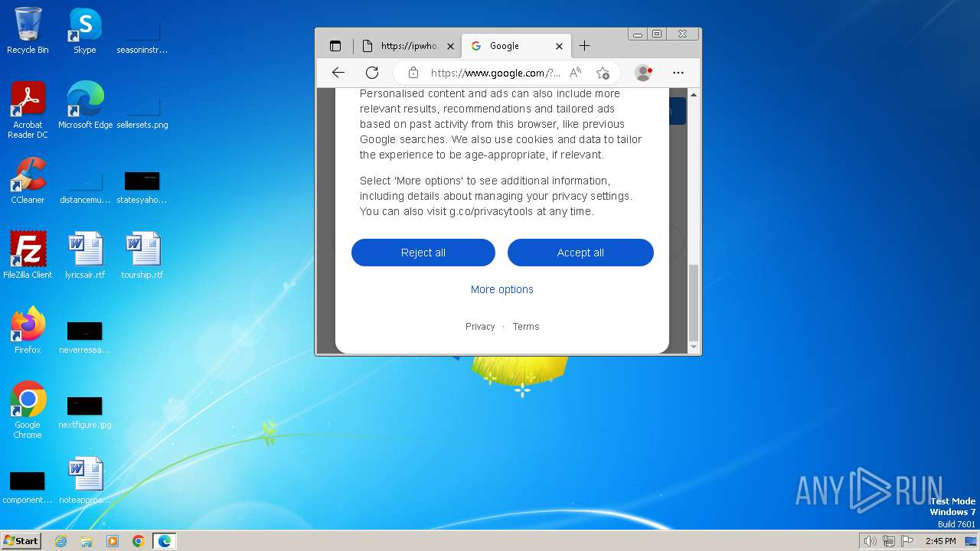This screenshot has height=551, width=980.
Task: Open the Edge profile icon
Action: (643, 73)
